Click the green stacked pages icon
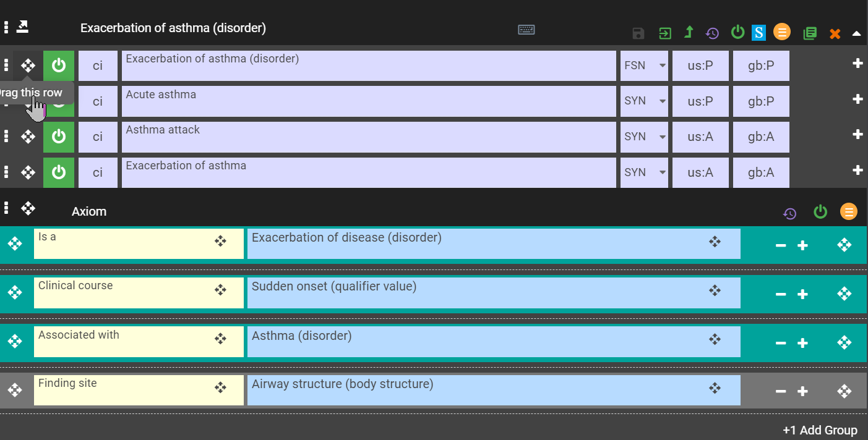This screenshot has width=868, height=440. point(810,33)
